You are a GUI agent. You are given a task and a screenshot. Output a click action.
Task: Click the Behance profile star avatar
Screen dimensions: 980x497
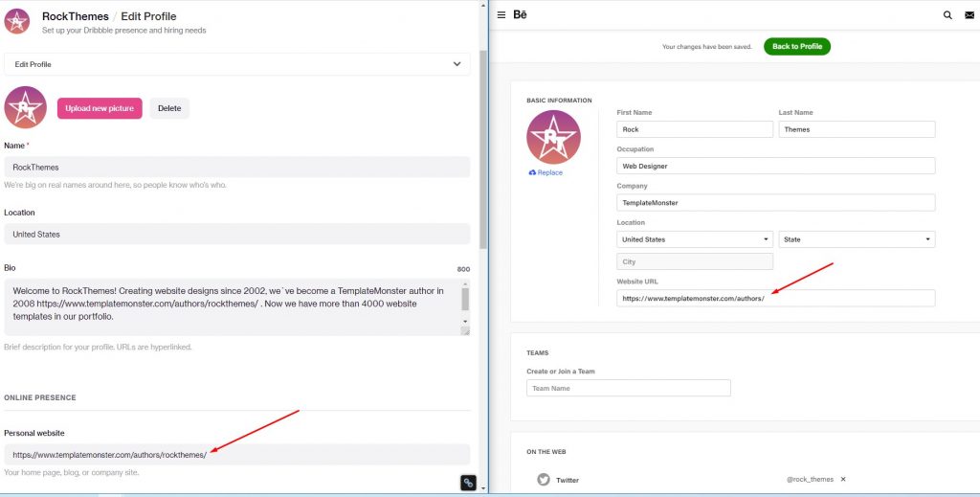[553, 137]
